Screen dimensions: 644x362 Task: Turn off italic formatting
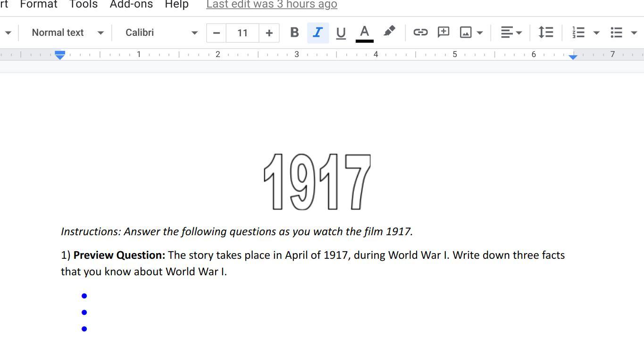(318, 33)
